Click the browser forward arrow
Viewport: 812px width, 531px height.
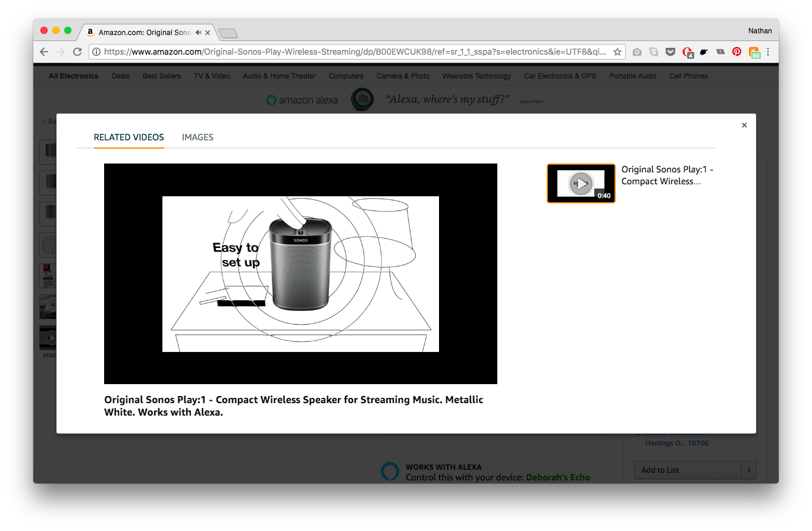coord(60,52)
